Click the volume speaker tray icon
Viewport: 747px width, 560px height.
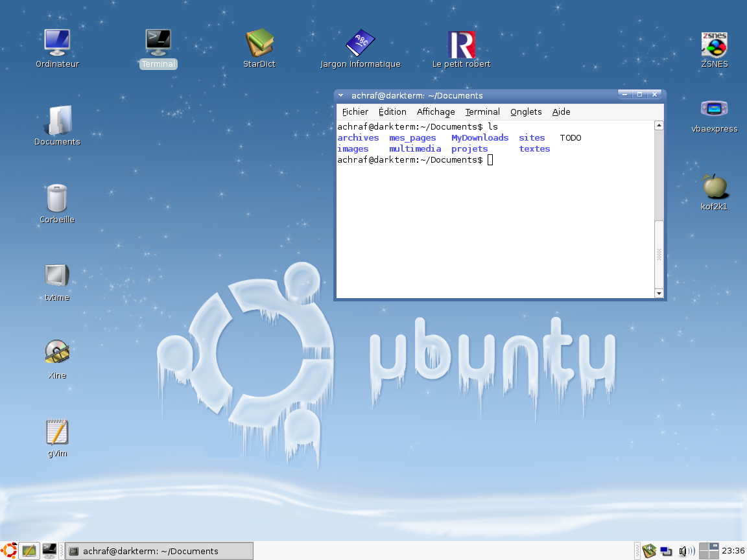687,552
